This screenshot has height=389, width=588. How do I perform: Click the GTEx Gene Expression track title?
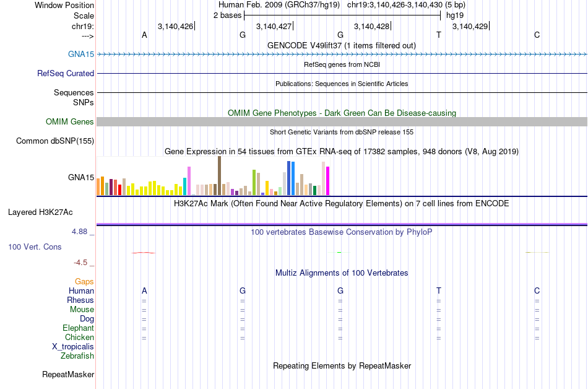pyautogui.click(x=342, y=152)
